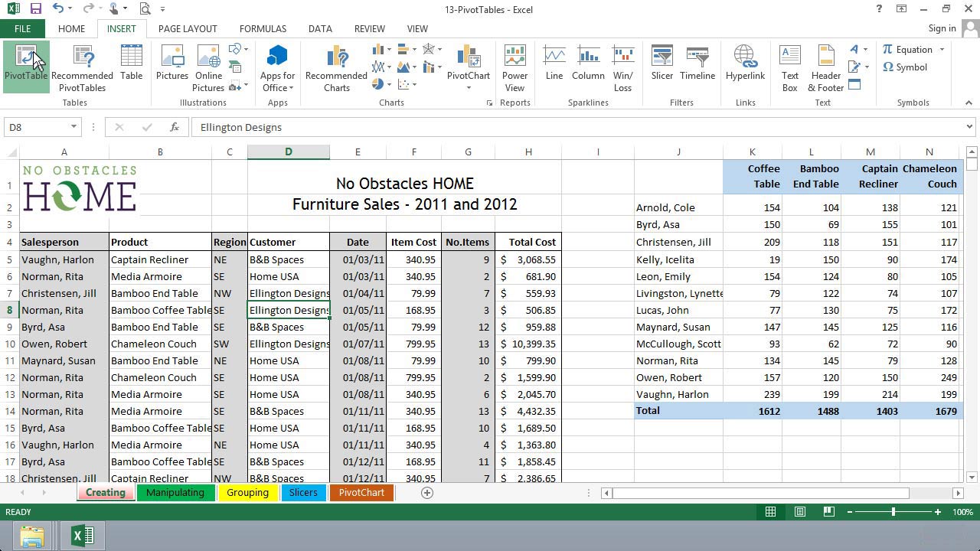Image resolution: width=980 pixels, height=551 pixels.
Task: Add a new sheet with plus button
Action: [427, 493]
